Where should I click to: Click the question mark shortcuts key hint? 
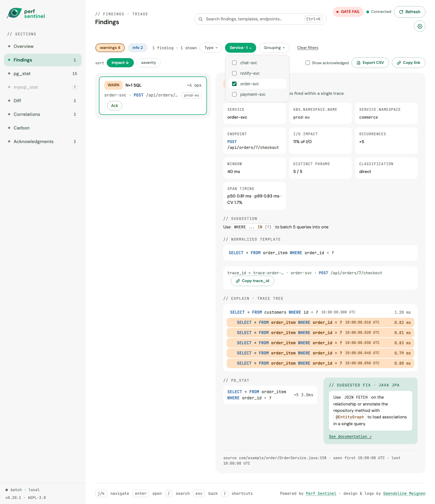click(225, 493)
